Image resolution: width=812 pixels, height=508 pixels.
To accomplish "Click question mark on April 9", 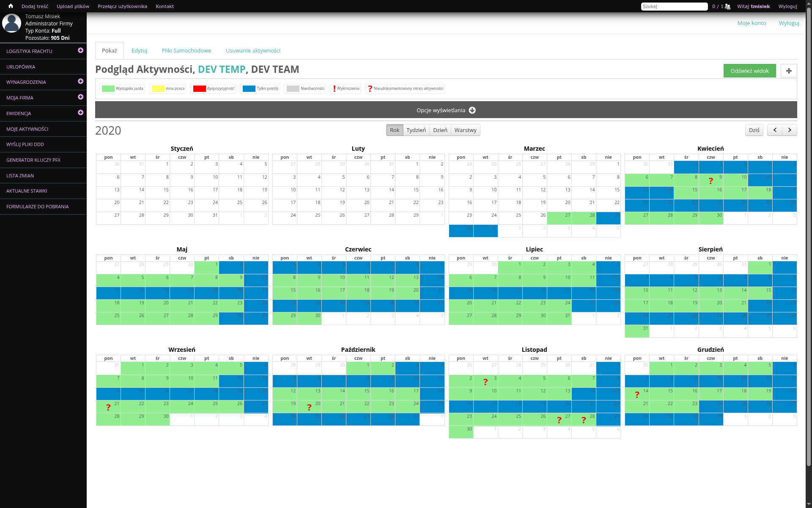I will coord(710,181).
